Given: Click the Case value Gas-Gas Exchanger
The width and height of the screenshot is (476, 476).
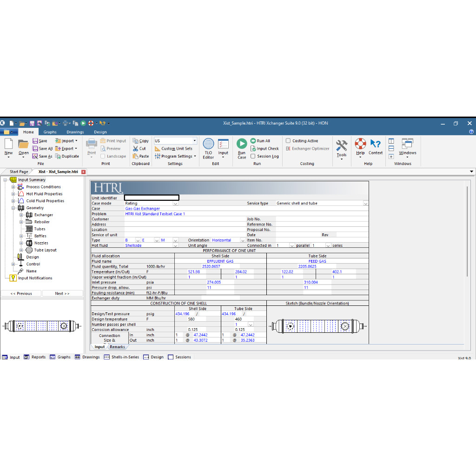Looking at the screenshot, I should (x=142, y=209).
